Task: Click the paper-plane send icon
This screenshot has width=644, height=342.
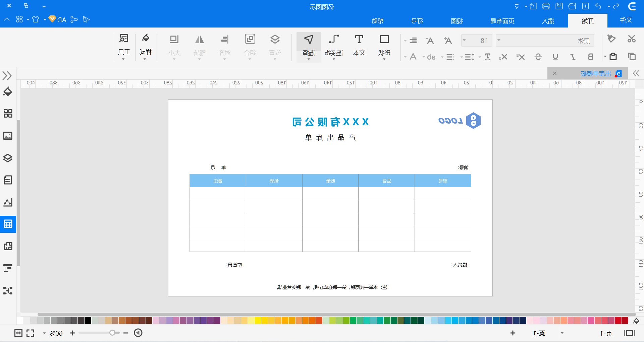Action: tap(86, 19)
